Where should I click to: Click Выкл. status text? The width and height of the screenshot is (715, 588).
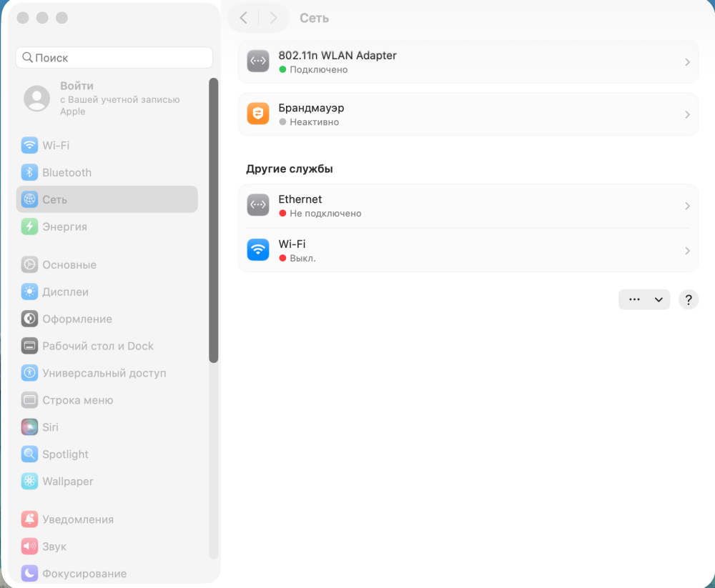(x=302, y=258)
